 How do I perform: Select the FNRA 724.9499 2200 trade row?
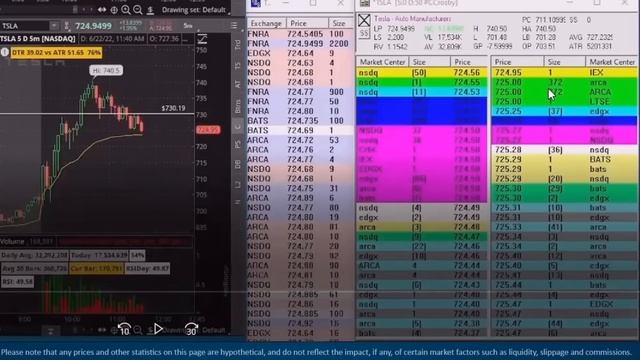coord(300,44)
